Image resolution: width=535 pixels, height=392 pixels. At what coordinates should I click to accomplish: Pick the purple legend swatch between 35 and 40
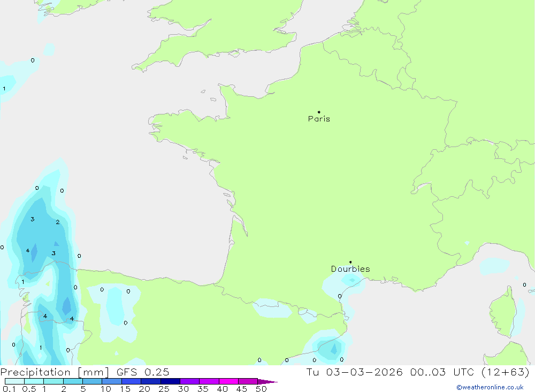pyautogui.click(x=209, y=381)
